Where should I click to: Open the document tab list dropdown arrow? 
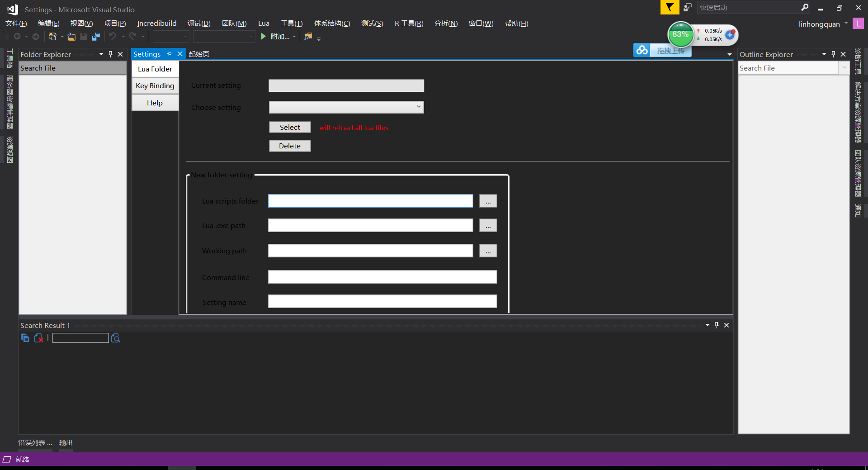[729, 54]
